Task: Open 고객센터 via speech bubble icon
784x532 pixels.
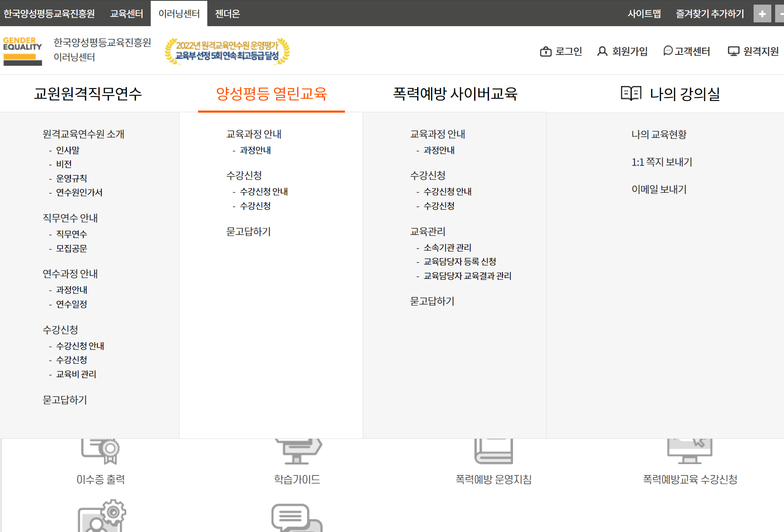Action: click(667, 51)
